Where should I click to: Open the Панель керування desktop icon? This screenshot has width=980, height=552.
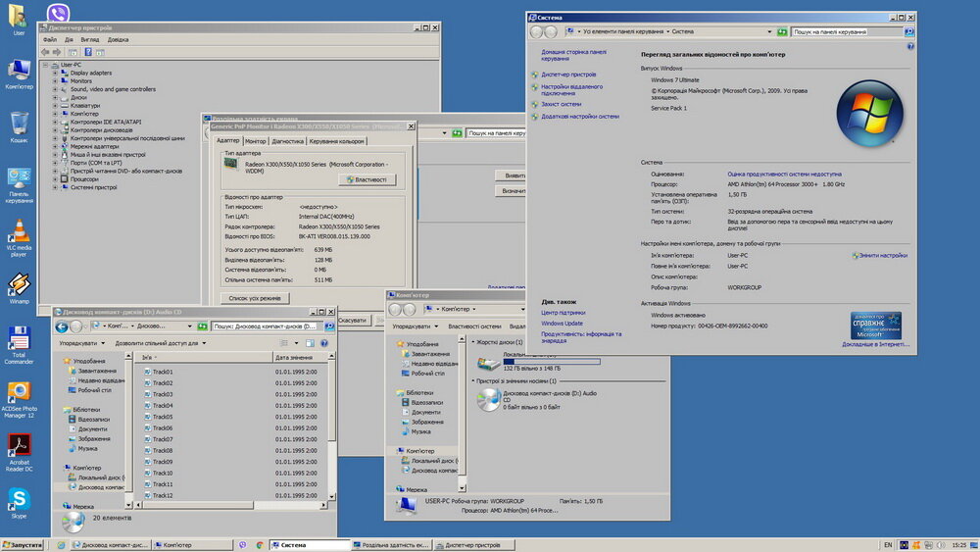pyautogui.click(x=19, y=178)
